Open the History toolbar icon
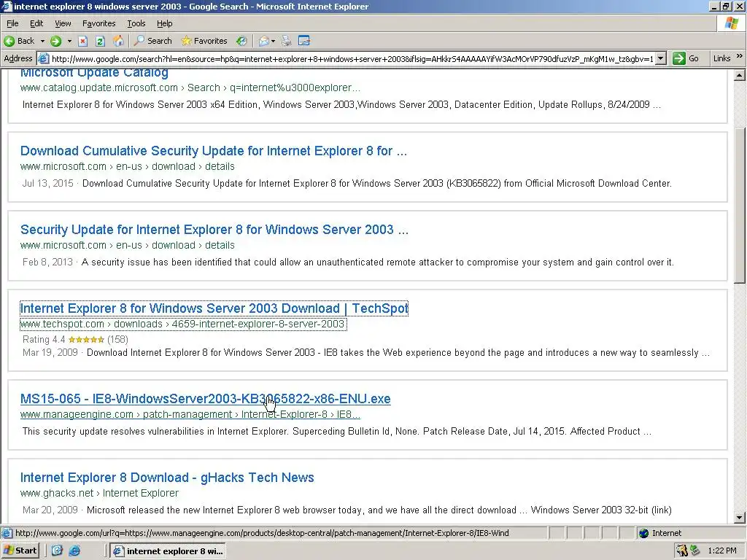This screenshot has height=560, width=747. [242, 41]
